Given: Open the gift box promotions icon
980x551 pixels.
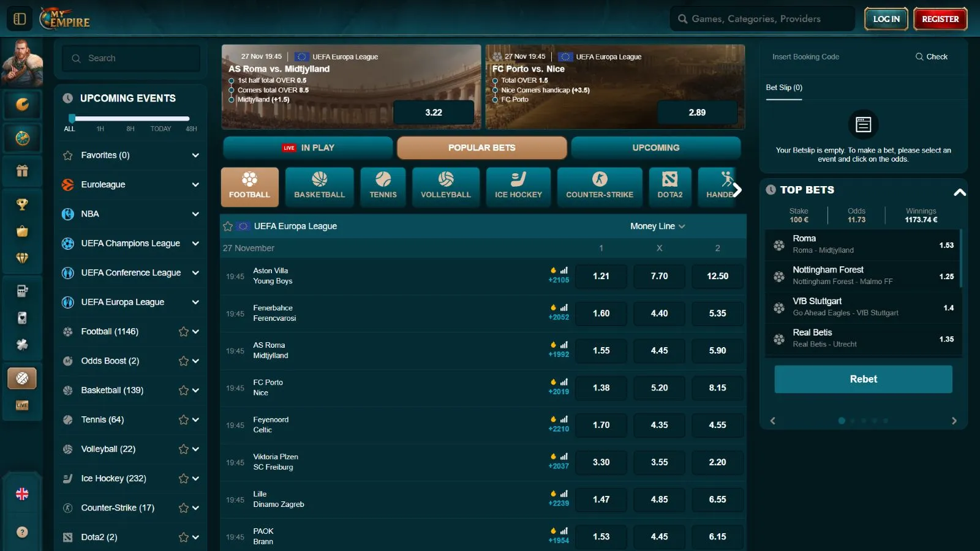Looking at the screenshot, I should (22, 171).
